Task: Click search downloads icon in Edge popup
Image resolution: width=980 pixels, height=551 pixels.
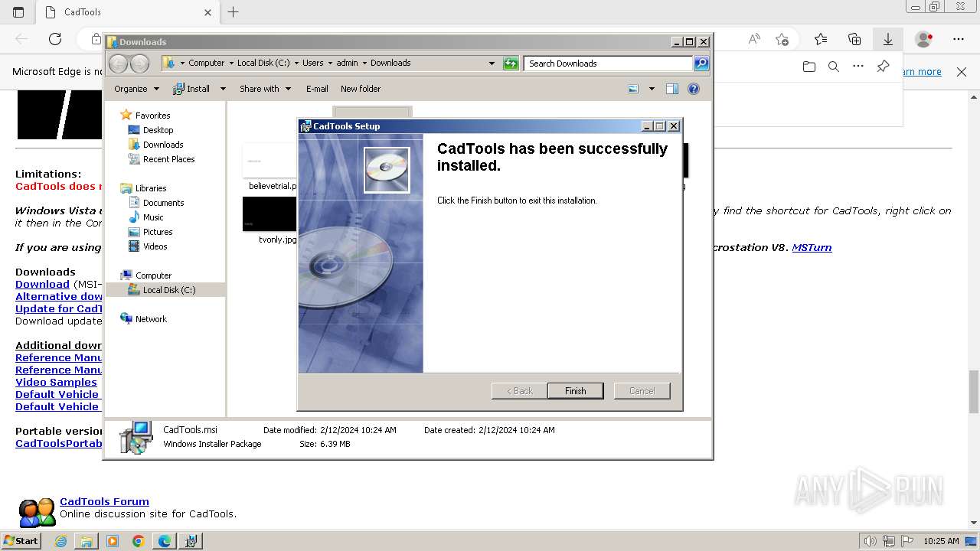Action: [834, 67]
